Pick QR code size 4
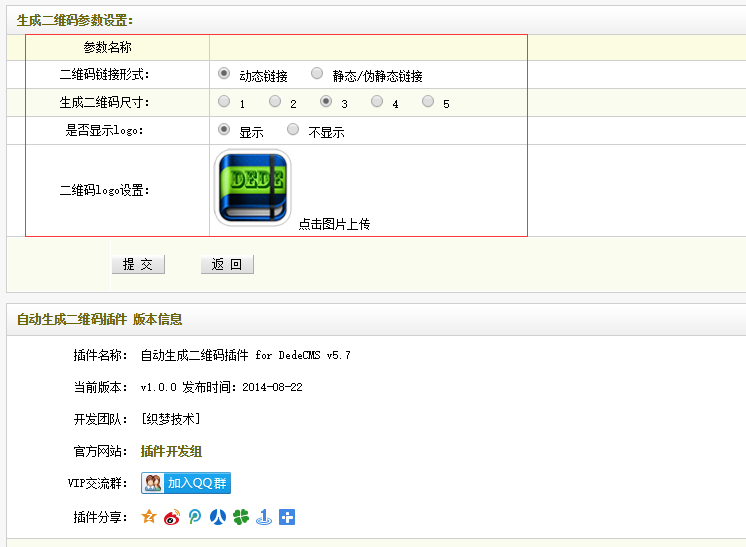The image size is (746, 547). [377, 101]
